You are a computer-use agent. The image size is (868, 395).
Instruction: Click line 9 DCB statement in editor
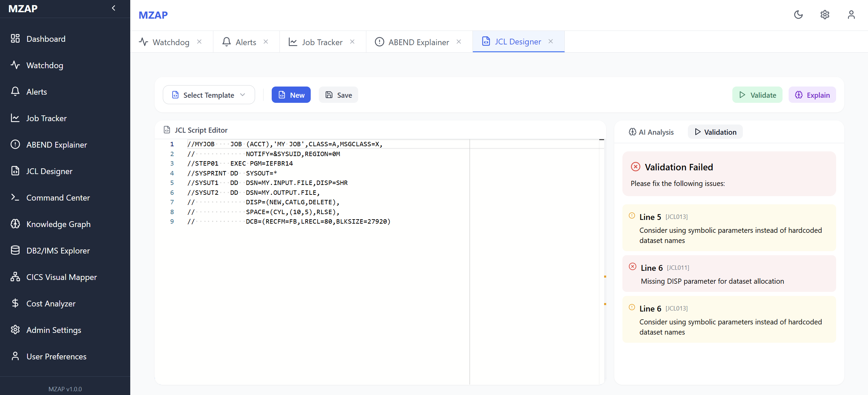[x=317, y=222]
